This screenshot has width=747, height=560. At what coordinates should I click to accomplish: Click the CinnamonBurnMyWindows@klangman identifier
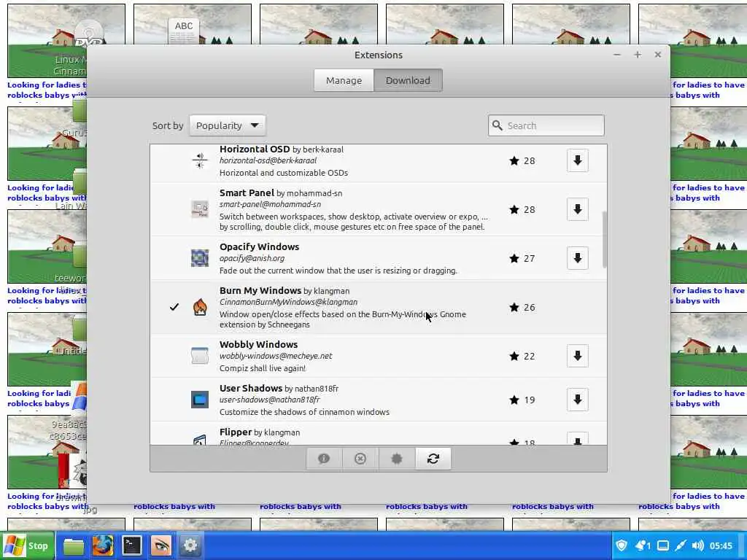(x=288, y=302)
